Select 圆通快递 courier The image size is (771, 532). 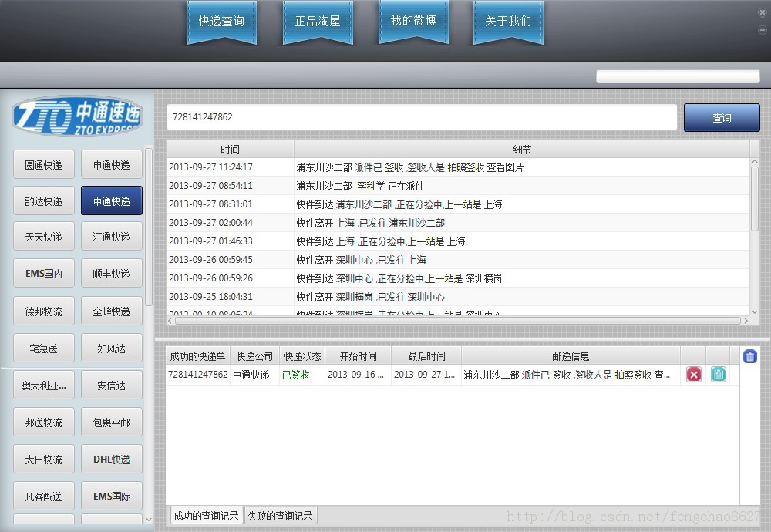coord(44,165)
